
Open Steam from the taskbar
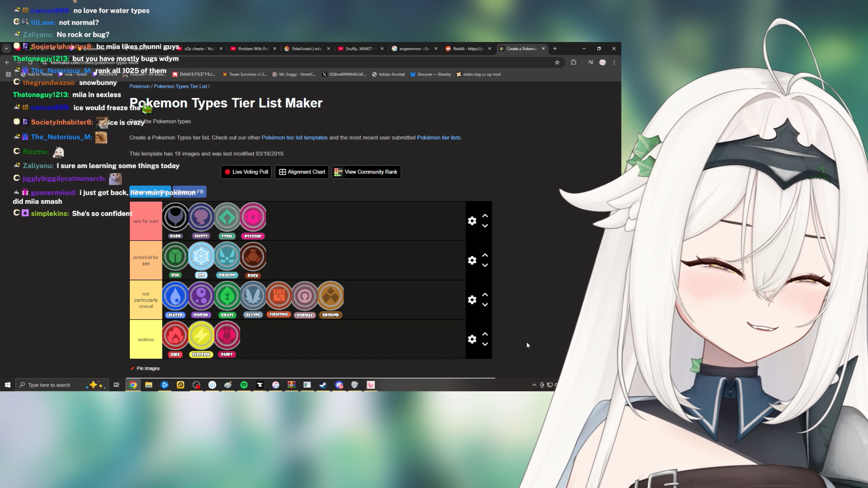coord(323,385)
